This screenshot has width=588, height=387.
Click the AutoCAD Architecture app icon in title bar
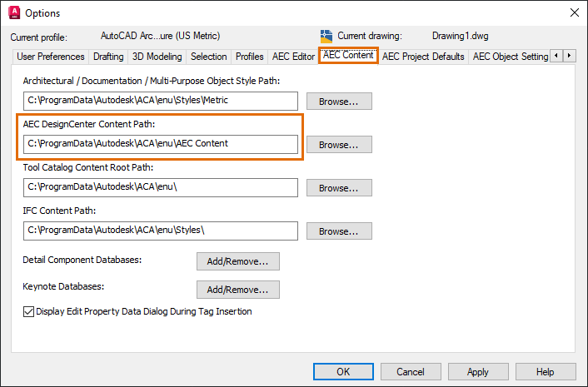(14, 12)
